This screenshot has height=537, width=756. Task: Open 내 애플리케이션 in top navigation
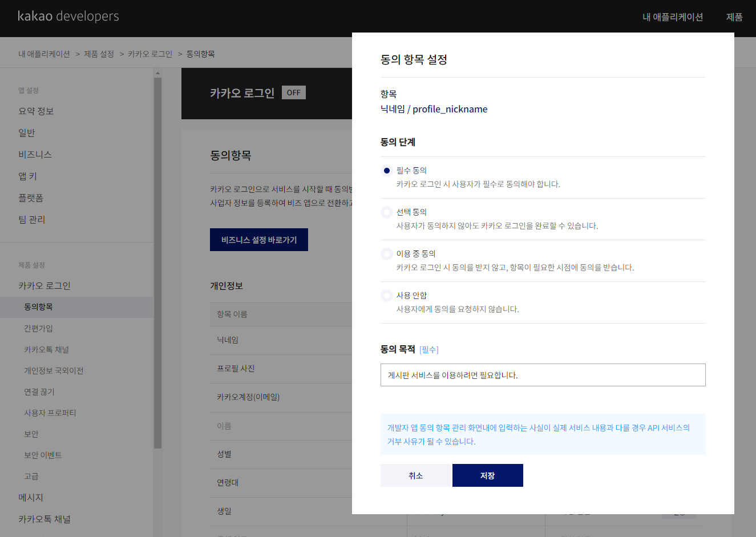point(673,17)
